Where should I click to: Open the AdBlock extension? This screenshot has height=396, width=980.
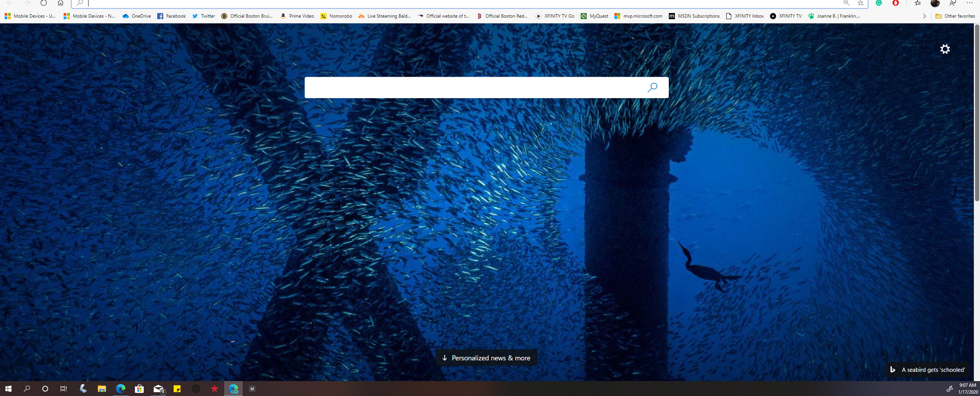896,3
